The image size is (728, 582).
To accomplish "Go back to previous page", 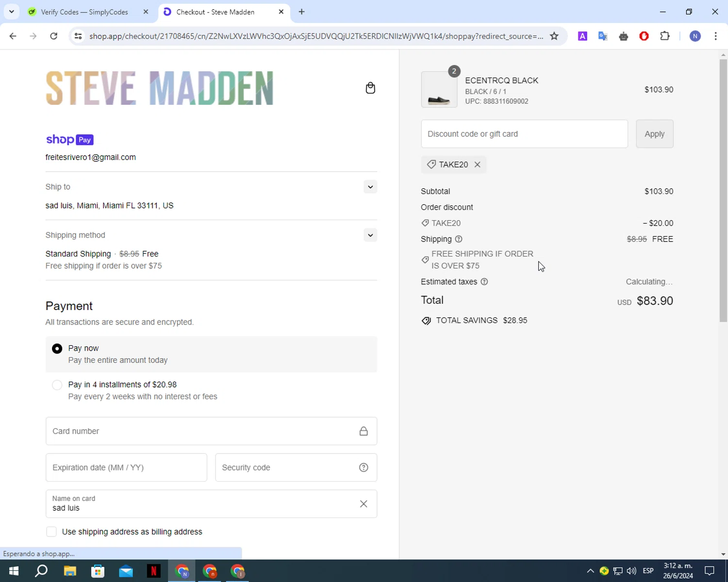I will 13,36.
